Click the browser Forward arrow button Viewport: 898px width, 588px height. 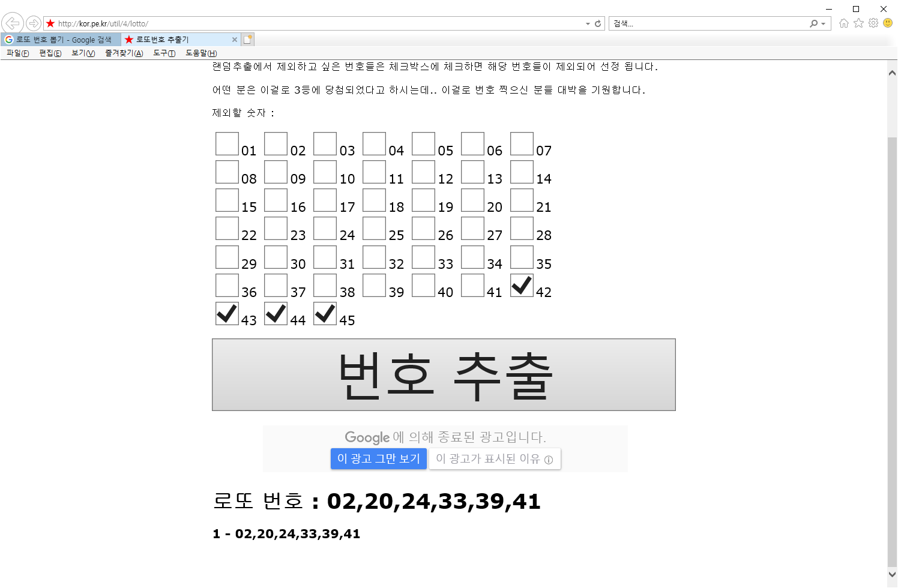34,23
